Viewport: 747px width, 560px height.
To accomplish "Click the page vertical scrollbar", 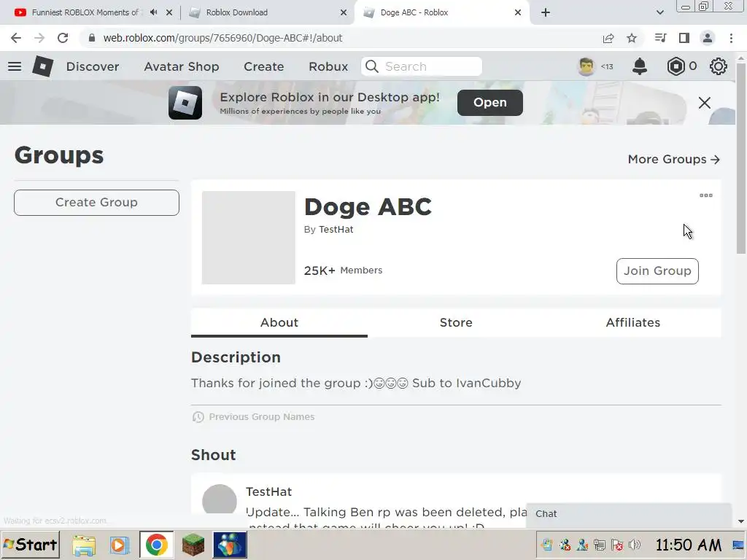I will point(741,158).
